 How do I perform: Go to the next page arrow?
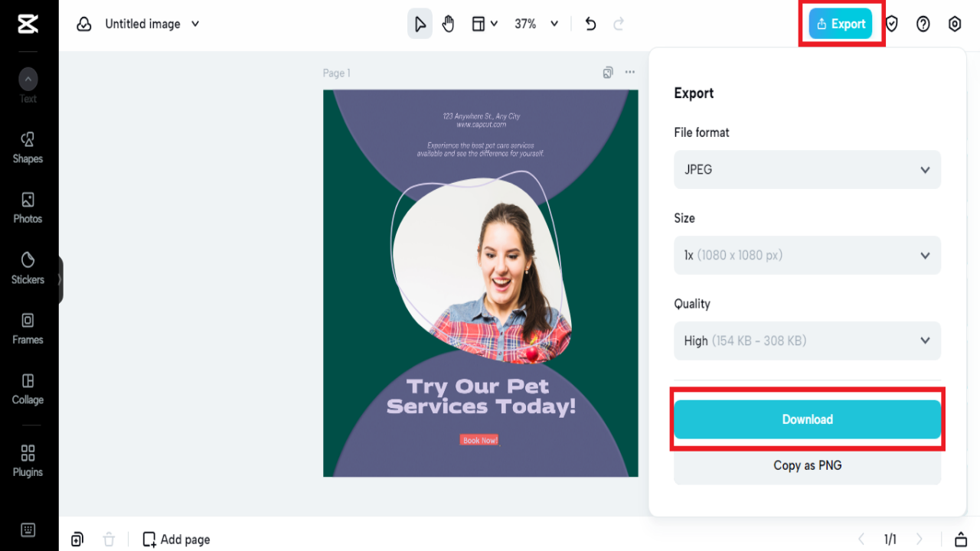click(920, 540)
